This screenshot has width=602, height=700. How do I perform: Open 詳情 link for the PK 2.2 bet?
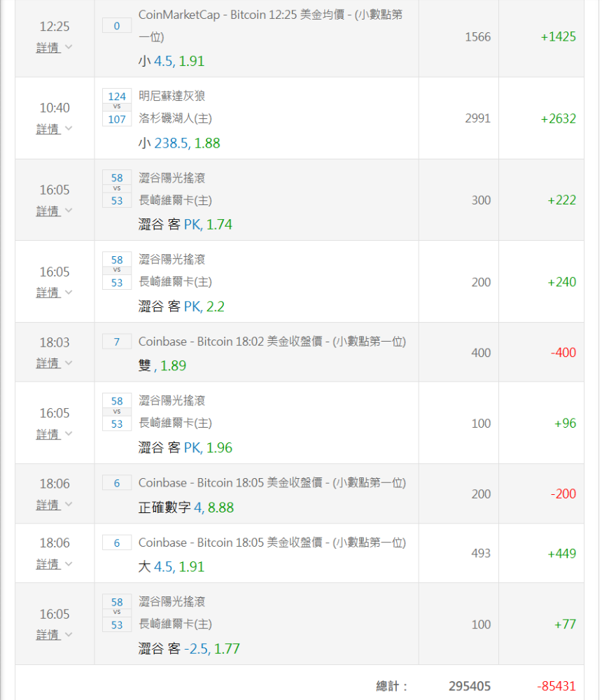pos(48,293)
